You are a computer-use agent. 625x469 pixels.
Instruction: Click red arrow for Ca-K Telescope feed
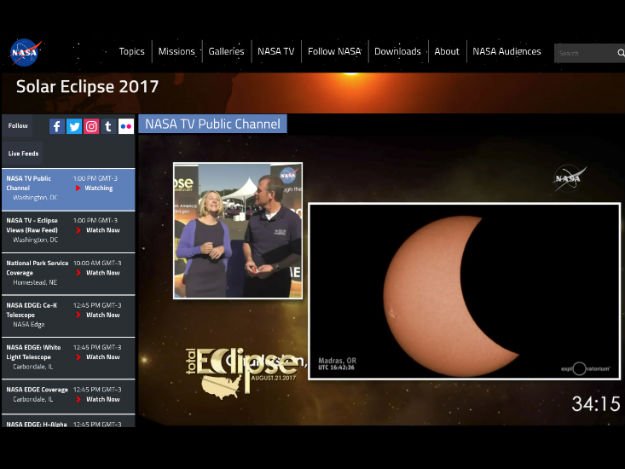coord(78,315)
